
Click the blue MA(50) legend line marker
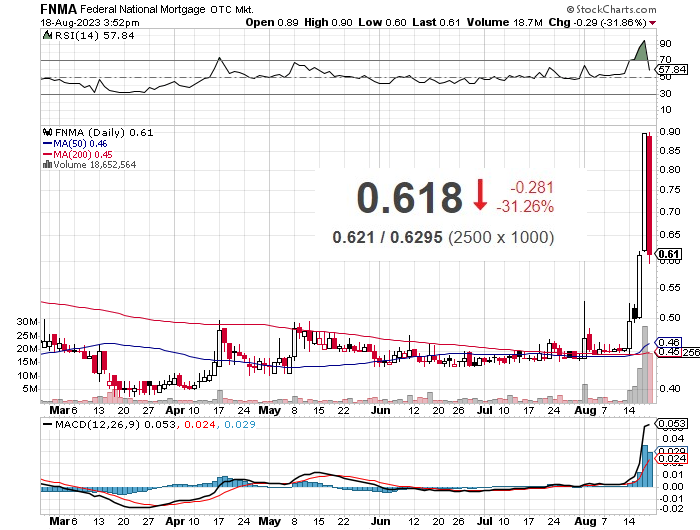(47, 144)
